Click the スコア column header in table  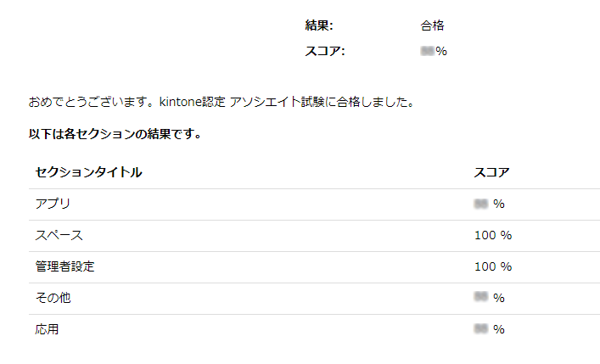[491, 172]
